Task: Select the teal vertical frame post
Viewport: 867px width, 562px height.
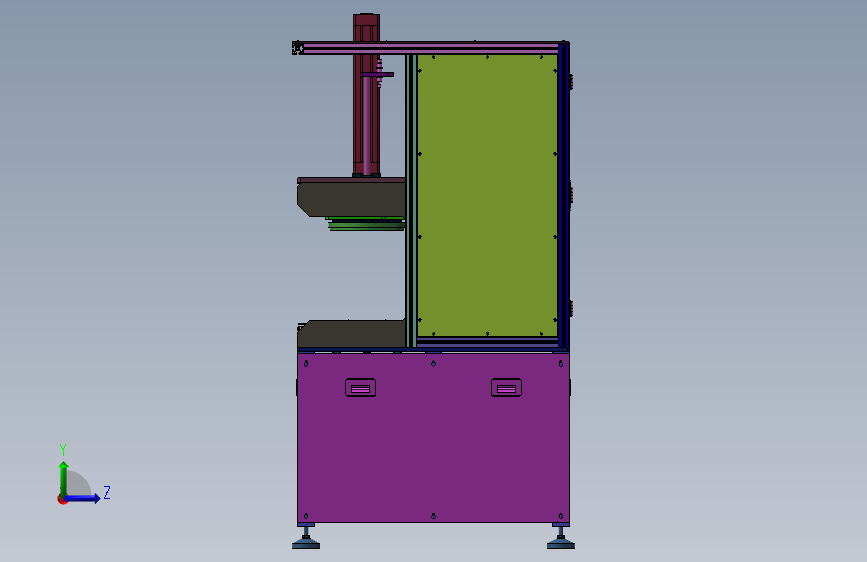Action: click(x=411, y=200)
